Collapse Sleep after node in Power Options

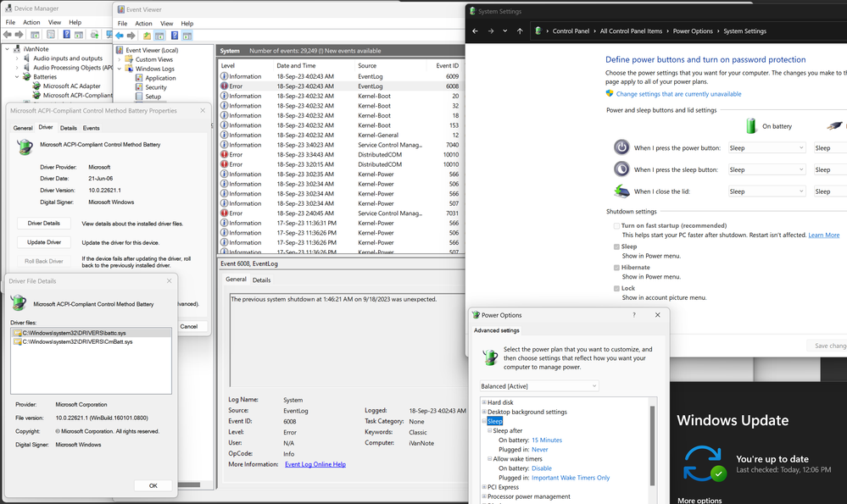click(489, 430)
